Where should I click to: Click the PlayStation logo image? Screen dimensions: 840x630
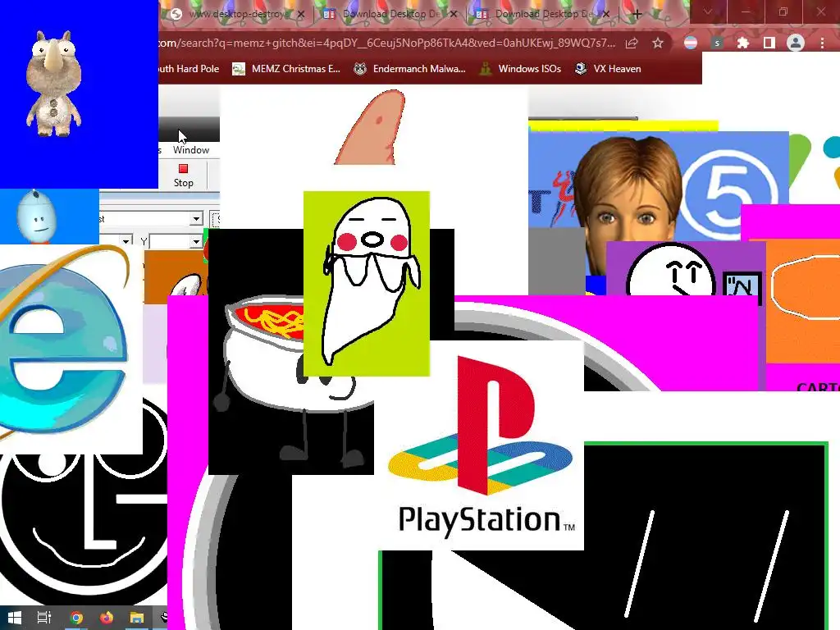coord(480,446)
